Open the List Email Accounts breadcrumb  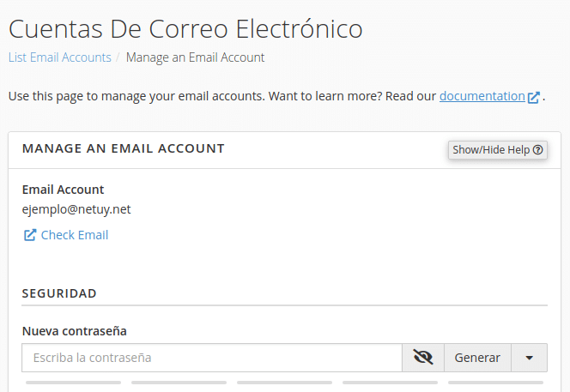[x=60, y=57]
